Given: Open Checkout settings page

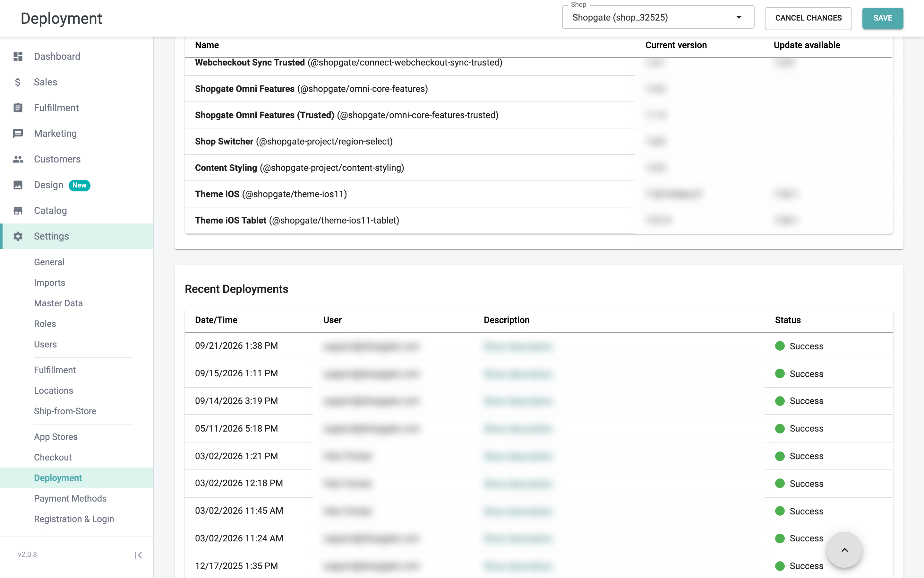Looking at the screenshot, I should click(x=53, y=457).
